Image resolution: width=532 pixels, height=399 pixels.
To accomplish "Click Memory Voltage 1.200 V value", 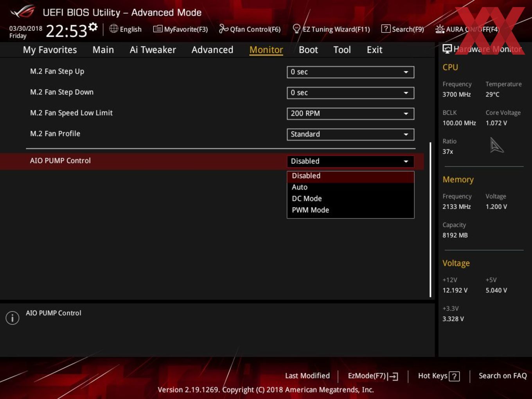I will 496,207.
